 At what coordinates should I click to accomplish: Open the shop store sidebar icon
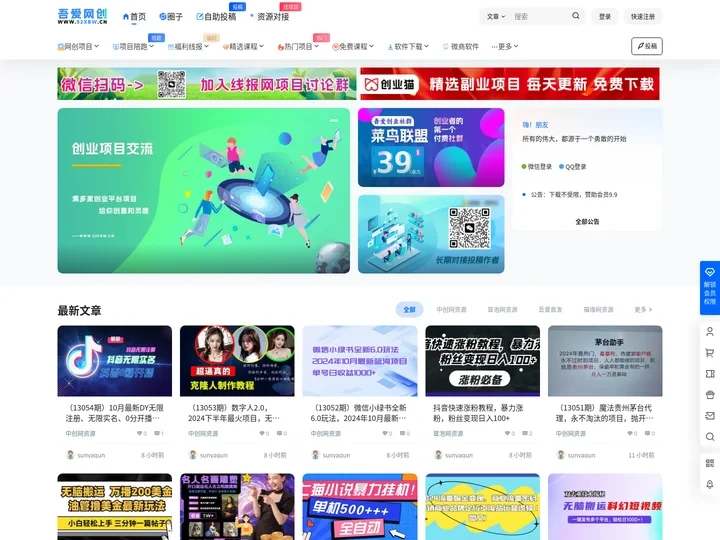(709, 395)
